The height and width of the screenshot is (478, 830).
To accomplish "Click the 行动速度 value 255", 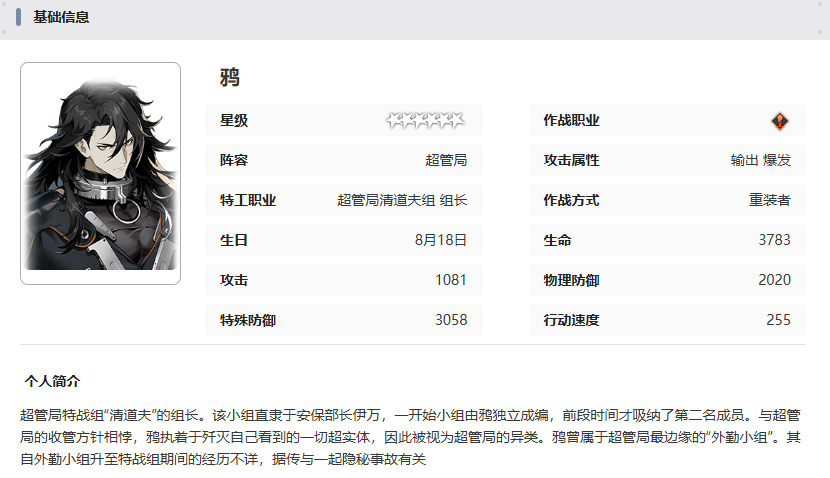I will [x=778, y=320].
